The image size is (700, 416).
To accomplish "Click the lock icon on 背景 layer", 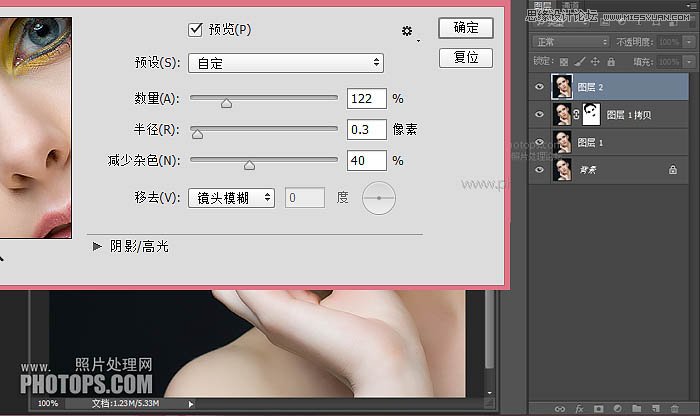I will coord(673,170).
